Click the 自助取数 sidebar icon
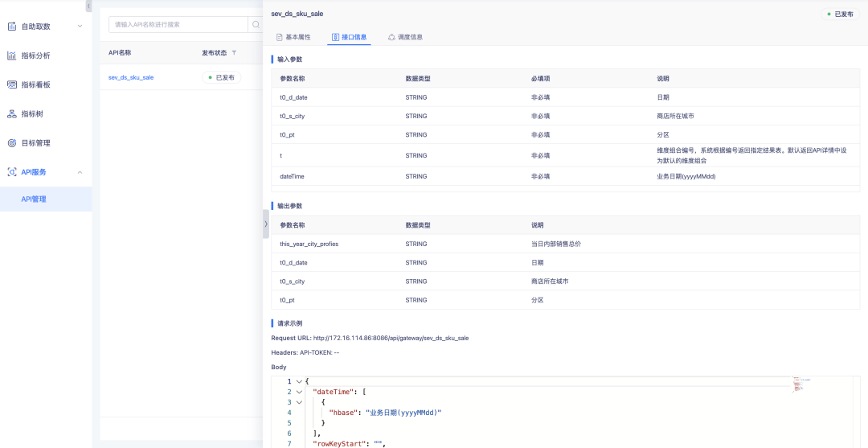The height and width of the screenshot is (448, 868). coord(11,26)
